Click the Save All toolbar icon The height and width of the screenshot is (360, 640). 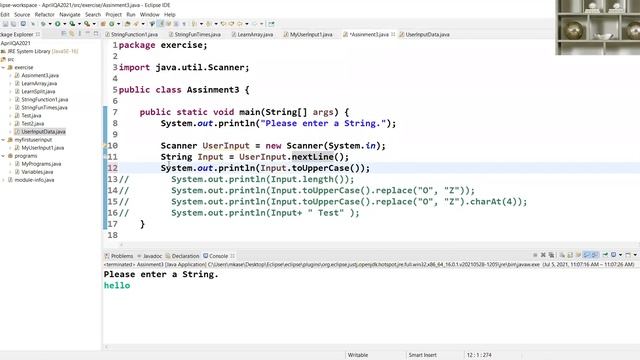(13, 24)
